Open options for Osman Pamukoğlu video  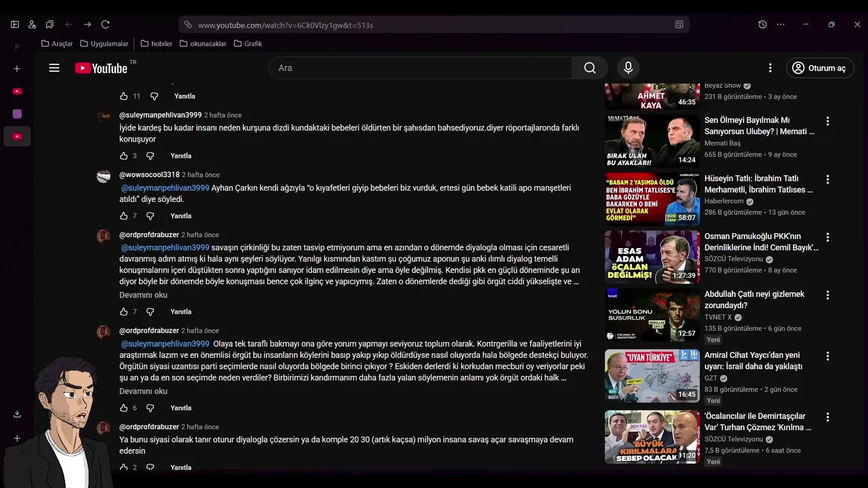tap(827, 237)
